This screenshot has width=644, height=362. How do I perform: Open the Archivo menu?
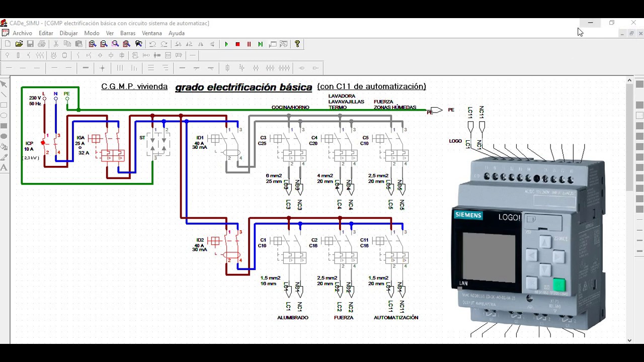point(22,33)
